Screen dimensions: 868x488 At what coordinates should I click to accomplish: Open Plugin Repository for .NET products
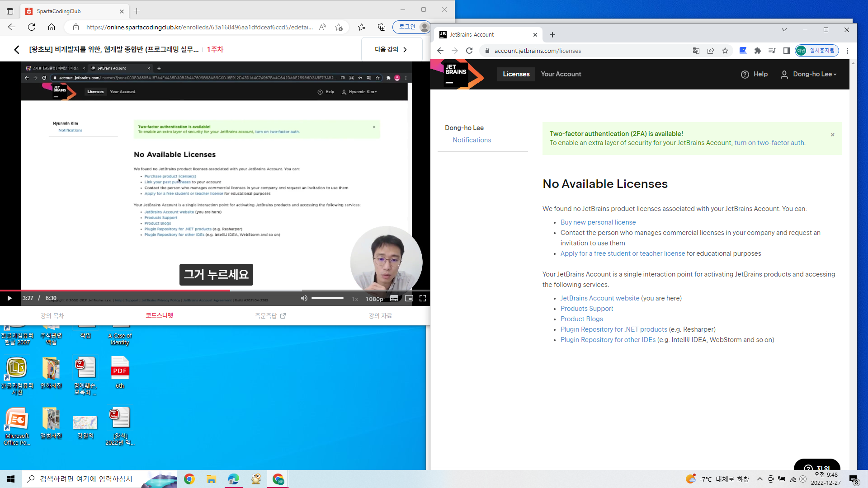point(614,329)
